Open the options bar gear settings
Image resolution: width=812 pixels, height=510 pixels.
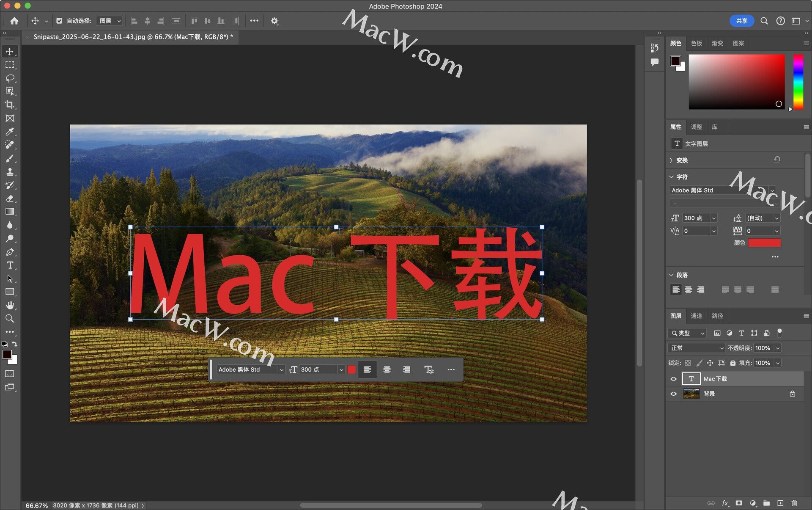(274, 21)
